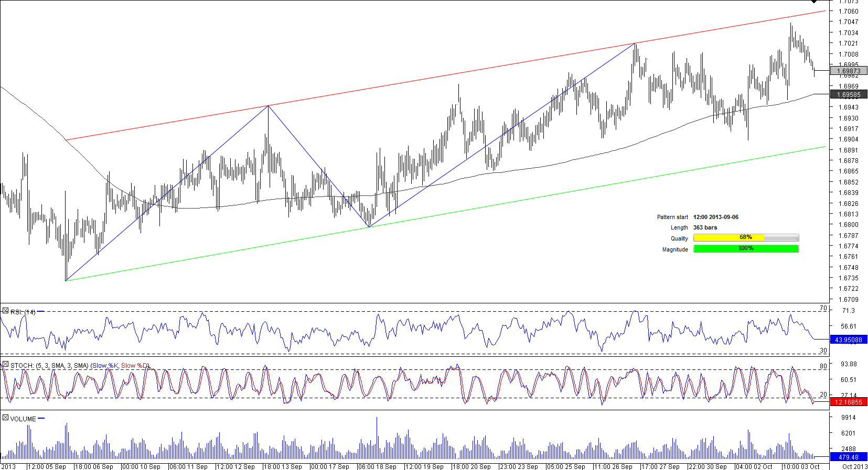Click the 12:00 05 Sep time label
The width and height of the screenshot is (868, 470).
click(x=47, y=467)
